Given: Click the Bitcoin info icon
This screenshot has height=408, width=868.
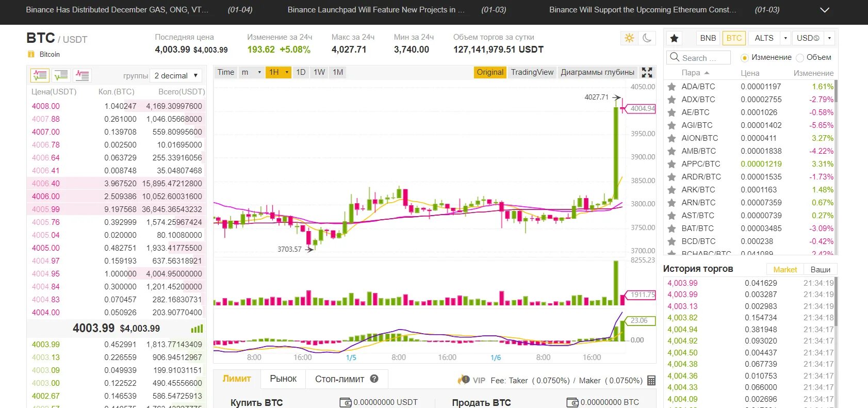Looking at the screenshot, I should 31,54.
